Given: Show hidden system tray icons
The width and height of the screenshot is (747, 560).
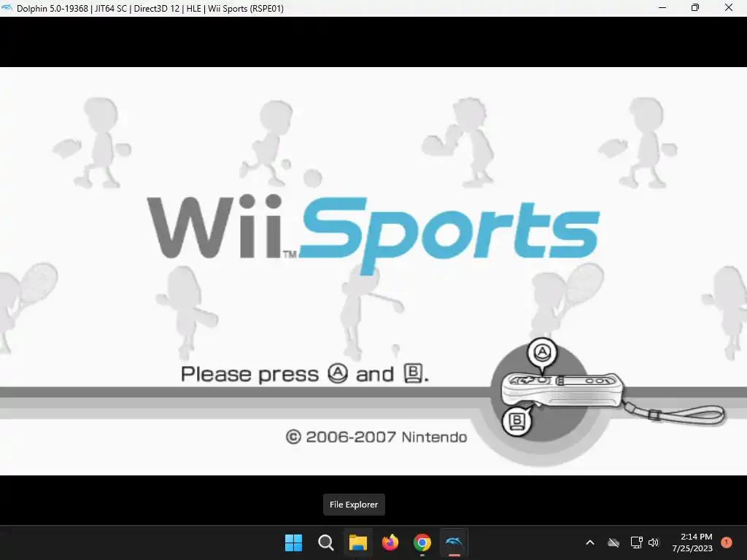Looking at the screenshot, I should click(x=589, y=542).
